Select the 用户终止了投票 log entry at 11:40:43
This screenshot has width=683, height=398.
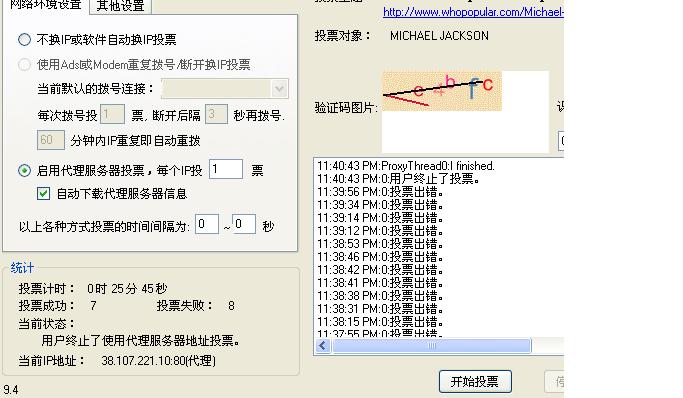pos(399,179)
